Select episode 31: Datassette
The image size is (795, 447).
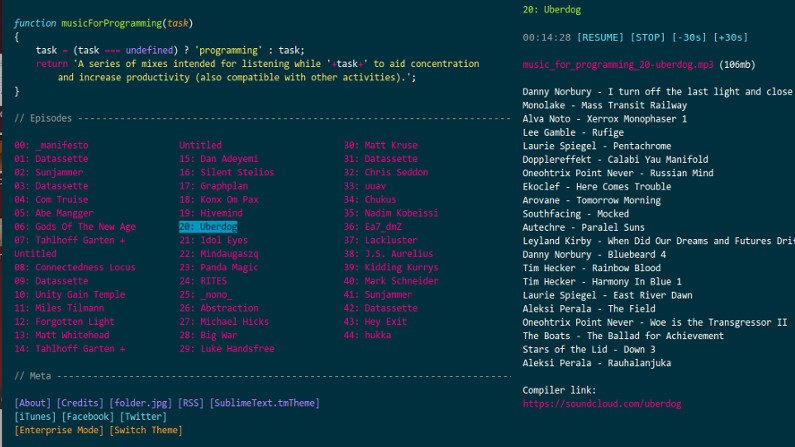[x=381, y=159]
